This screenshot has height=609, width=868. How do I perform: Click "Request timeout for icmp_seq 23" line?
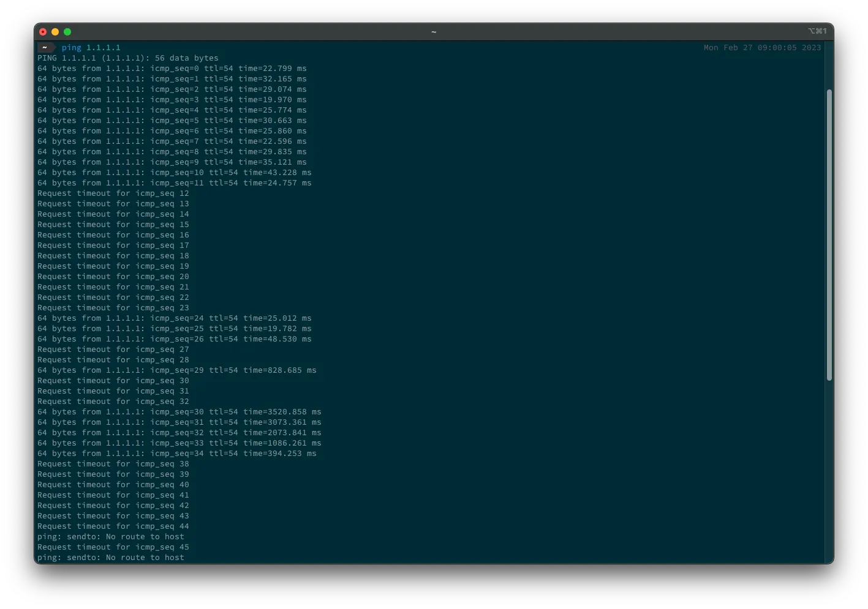point(113,308)
